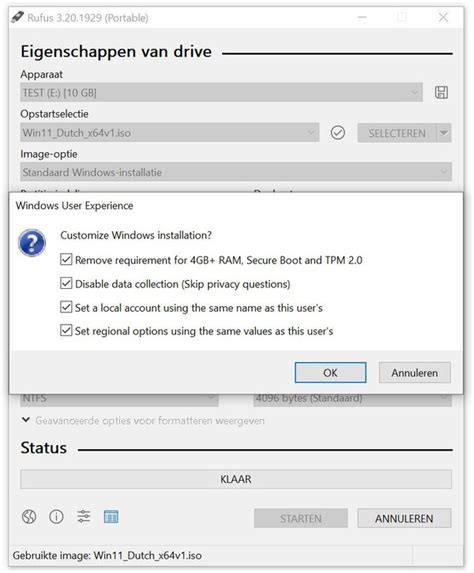Open the Apparaat TEST (E:) dropdown
The image size is (474, 573).
[221, 92]
